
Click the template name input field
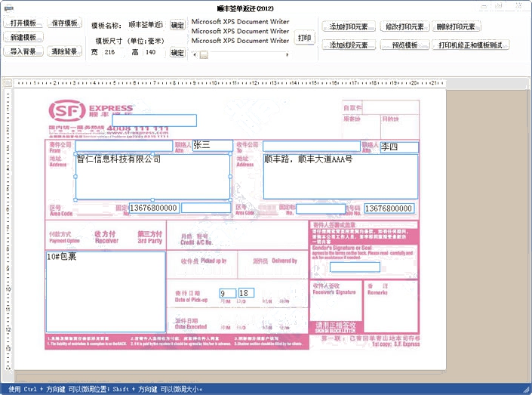tap(145, 25)
